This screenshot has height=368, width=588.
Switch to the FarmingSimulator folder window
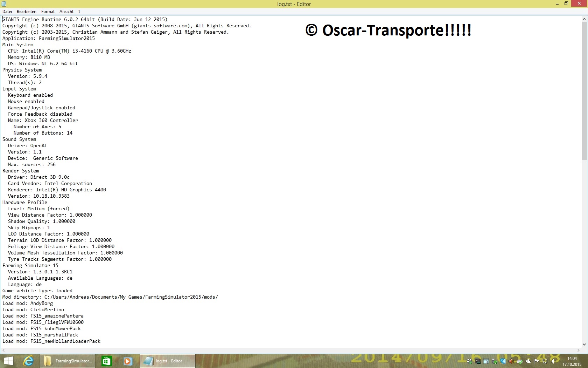tap(68, 361)
